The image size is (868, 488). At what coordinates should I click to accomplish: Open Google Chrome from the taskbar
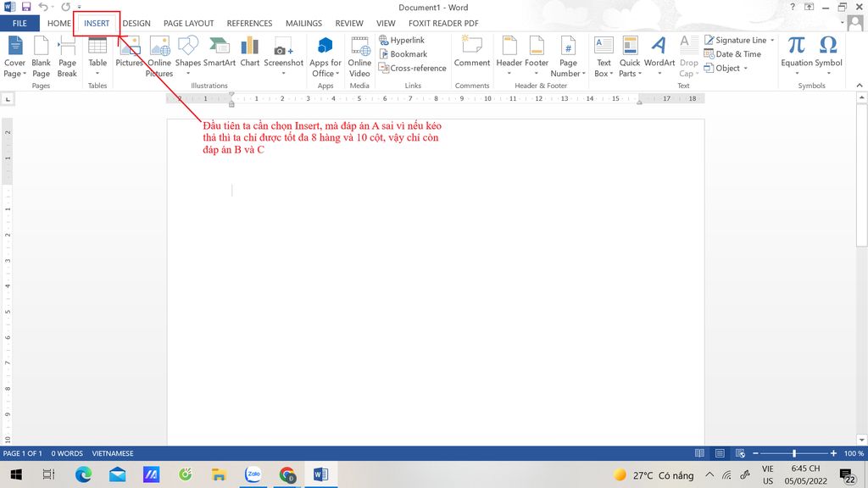pos(287,474)
